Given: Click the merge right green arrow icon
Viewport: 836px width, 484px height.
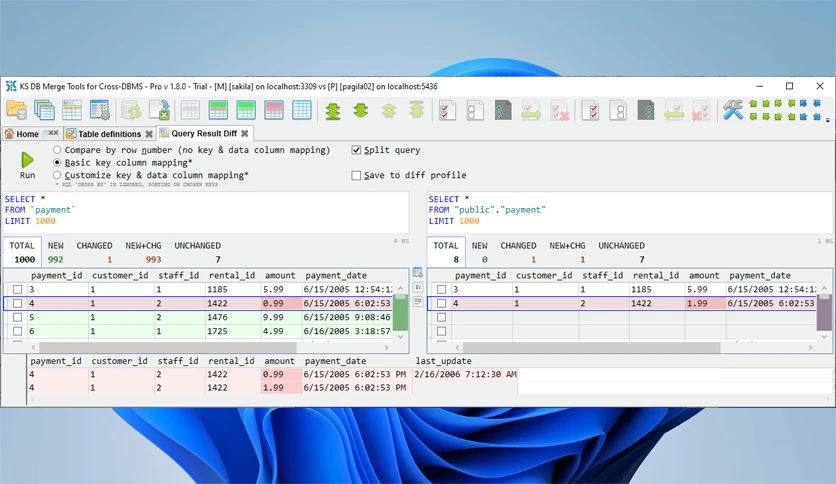Looking at the screenshot, I should click(x=531, y=111).
